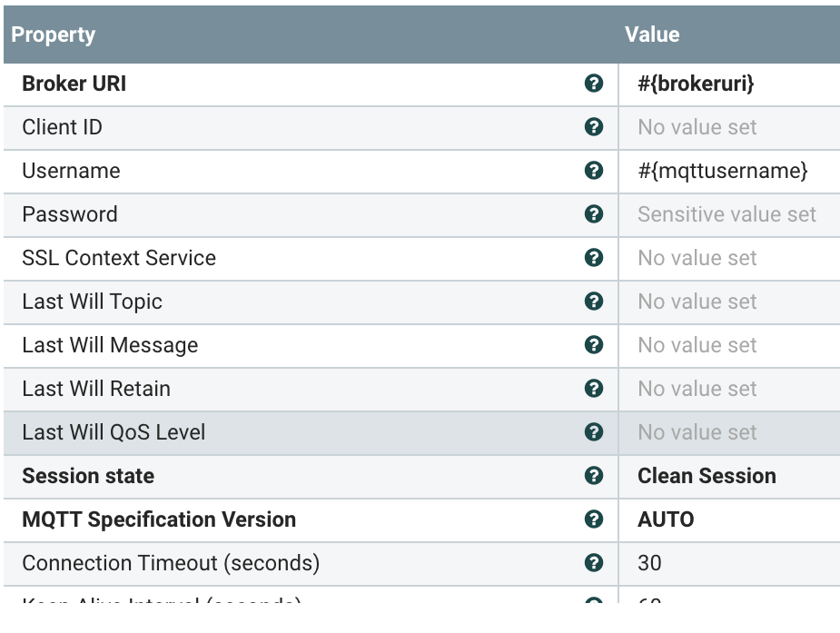Click the help icon for Last Will Message

594,345
